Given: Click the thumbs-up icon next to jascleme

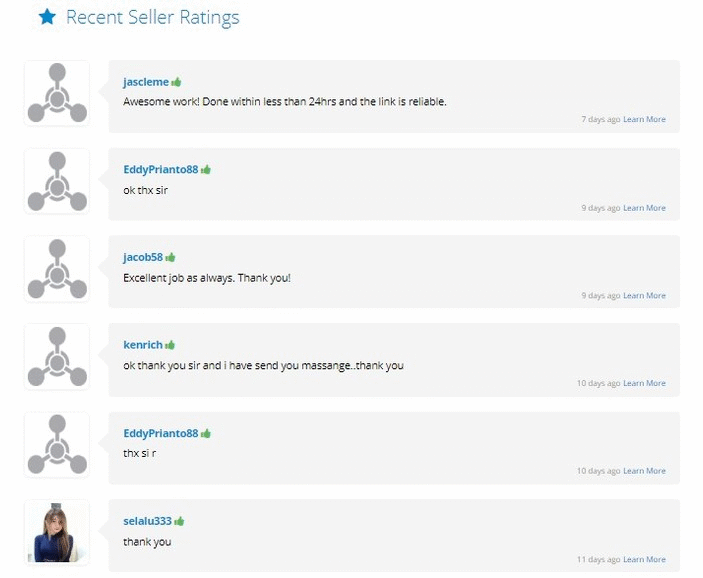Looking at the screenshot, I should (x=176, y=82).
